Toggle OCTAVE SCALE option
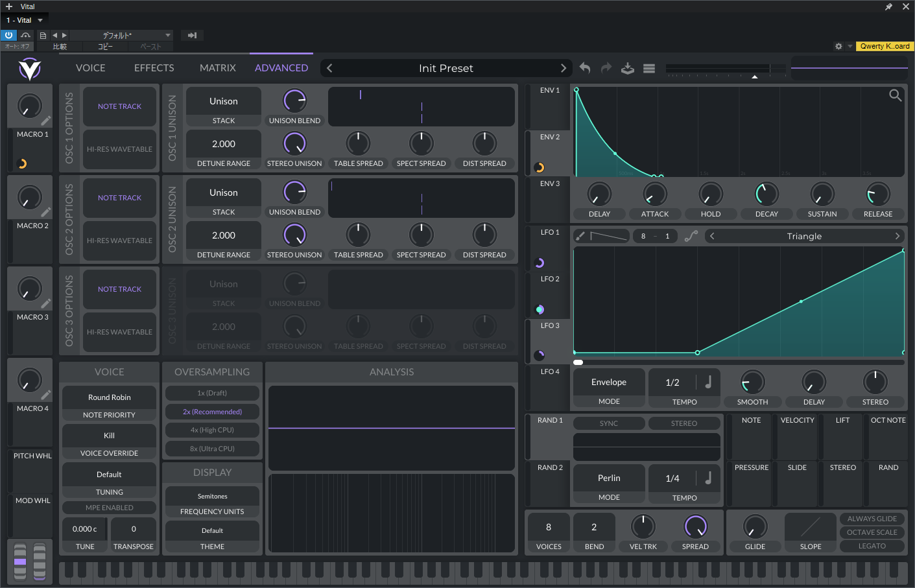 (872, 532)
